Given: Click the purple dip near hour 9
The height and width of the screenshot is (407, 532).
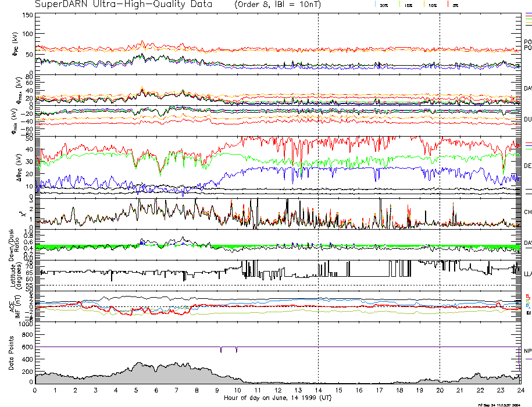Looking at the screenshot, I should coord(221,349).
